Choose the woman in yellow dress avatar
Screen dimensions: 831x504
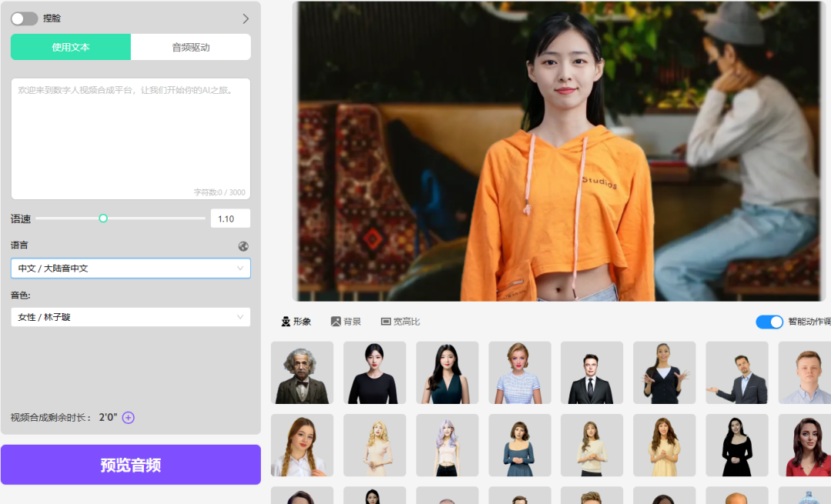(665, 446)
